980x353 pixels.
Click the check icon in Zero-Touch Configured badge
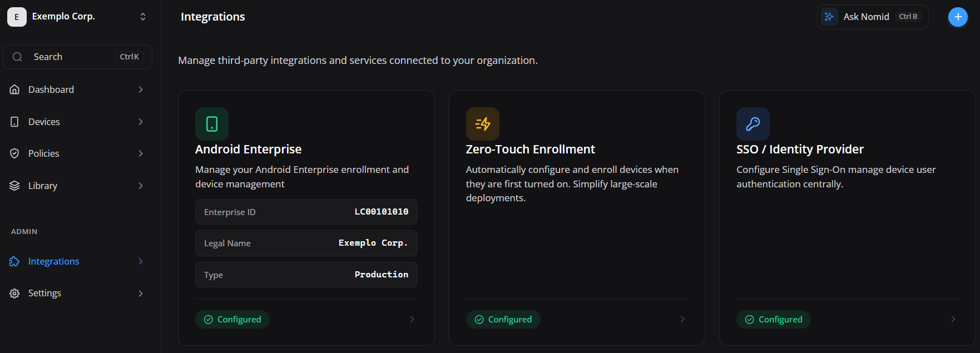click(479, 320)
